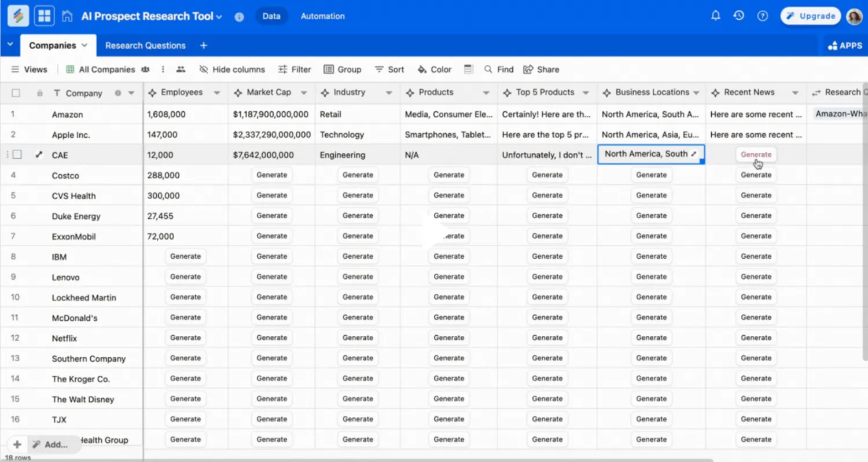Open Recent News column dropdown arrow
Screen dimensions: 868x462
[796, 93]
